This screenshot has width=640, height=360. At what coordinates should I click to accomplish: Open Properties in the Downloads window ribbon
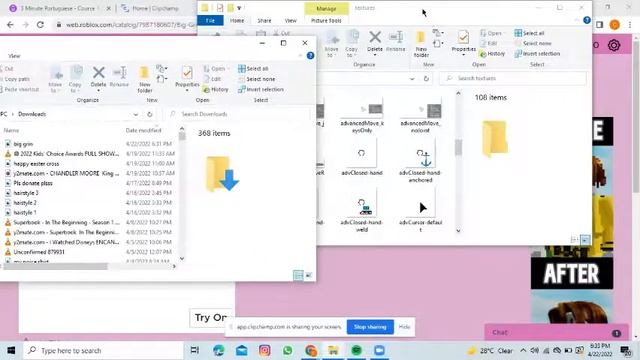tap(187, 77)
